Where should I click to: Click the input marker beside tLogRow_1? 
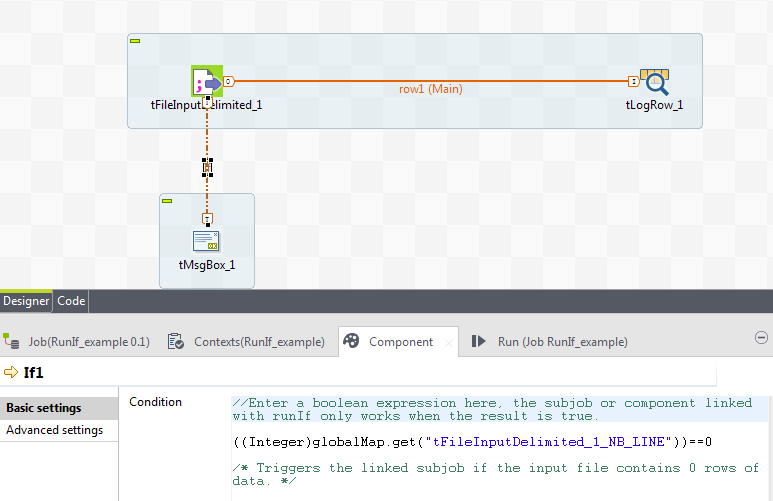pyautogui.click(x=633, y=81)
